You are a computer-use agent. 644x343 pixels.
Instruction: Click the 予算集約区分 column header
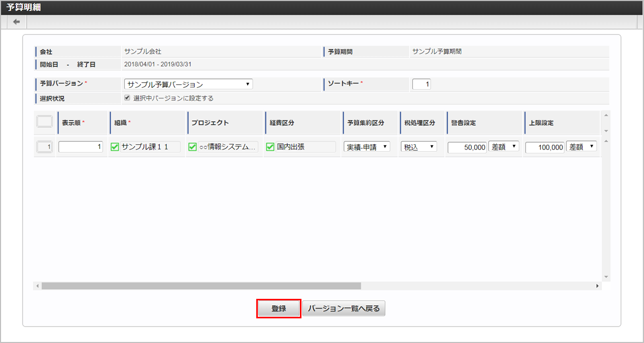pyautogui.click(x=370, y=123)
